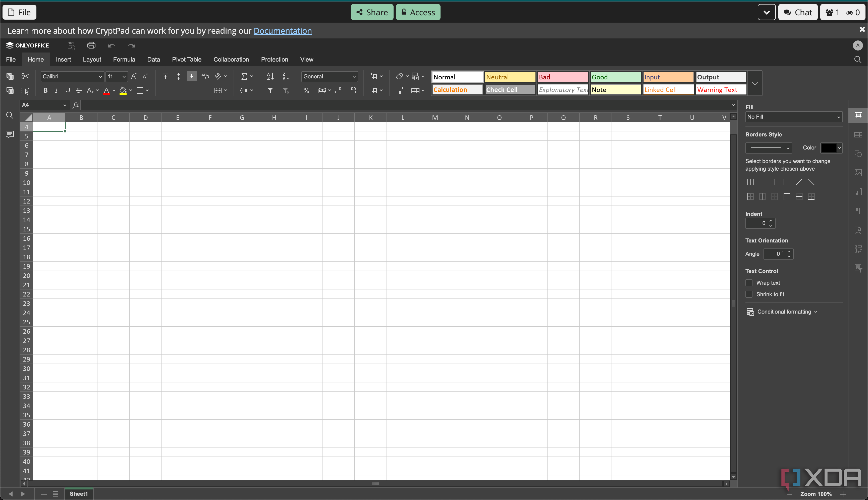Apply Filter funnel icon

coord(270,90)
